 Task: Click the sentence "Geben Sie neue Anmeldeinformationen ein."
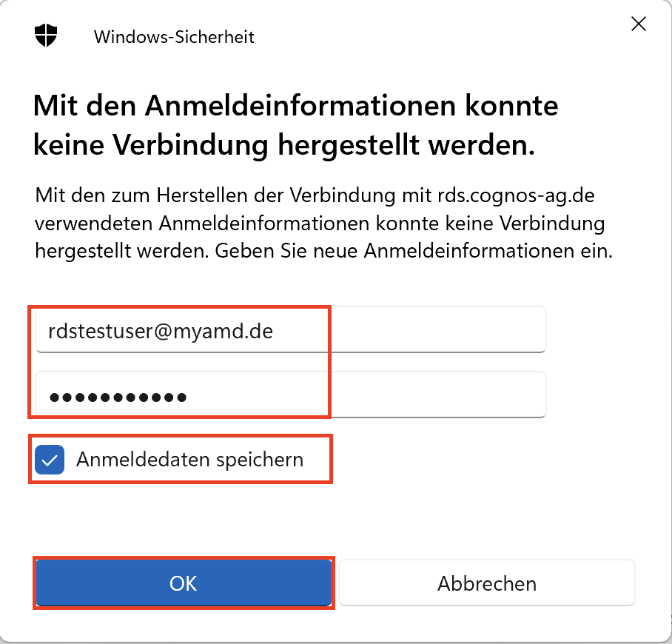[414, 250]
